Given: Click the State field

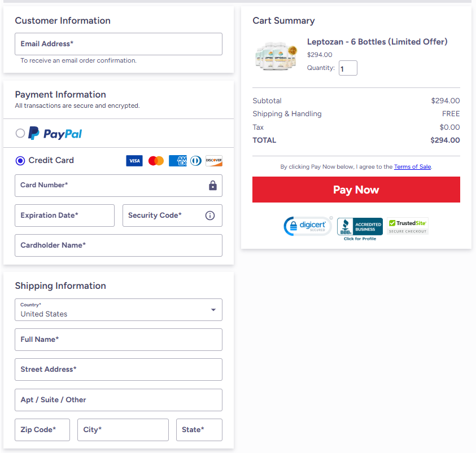Looking at the screenshot, I should (199, 430).
